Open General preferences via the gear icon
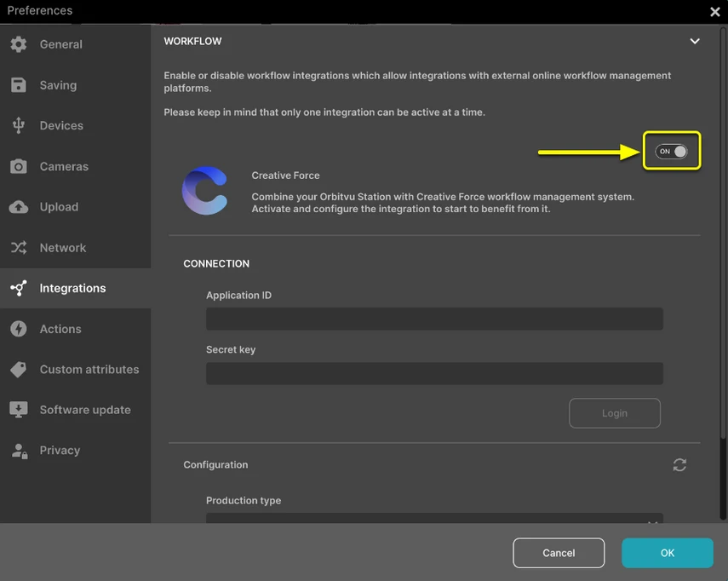The image size is (728, 581). coord(19,44)
